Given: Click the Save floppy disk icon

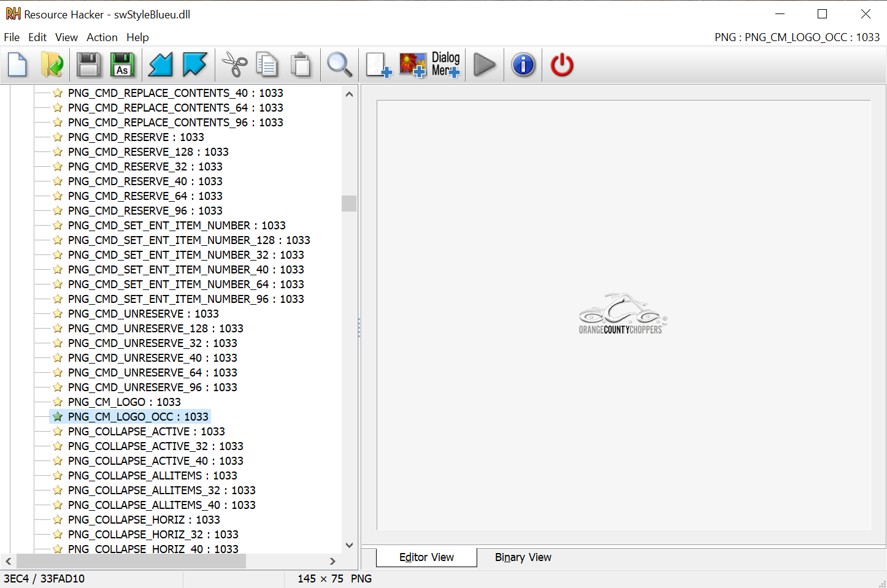Looking at the screenshot, I should (x=89, y=64).
